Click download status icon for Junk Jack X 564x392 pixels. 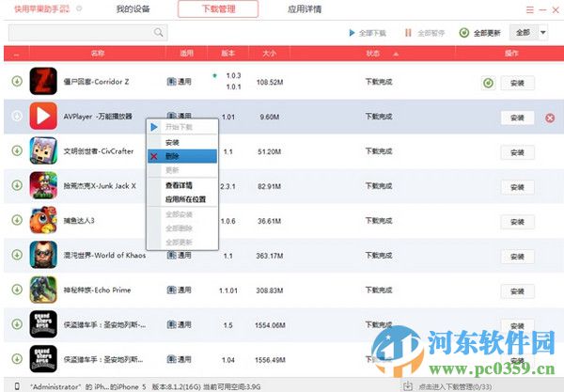tap(17, 185)
